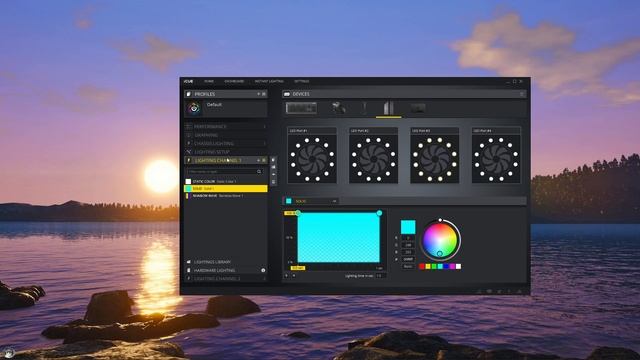
Task: Select the LED Port #4 fan
Action: (x=496, y=155)
